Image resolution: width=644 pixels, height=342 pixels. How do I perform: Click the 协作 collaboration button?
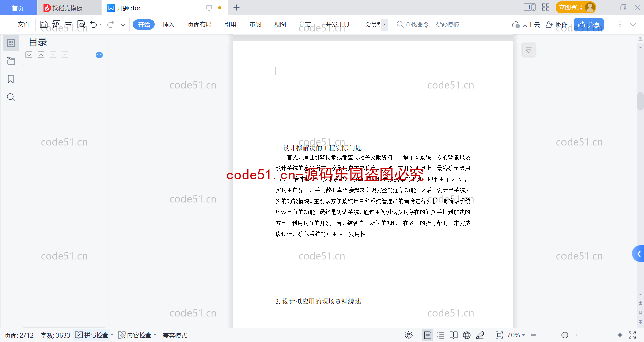(x=557, y=25)
